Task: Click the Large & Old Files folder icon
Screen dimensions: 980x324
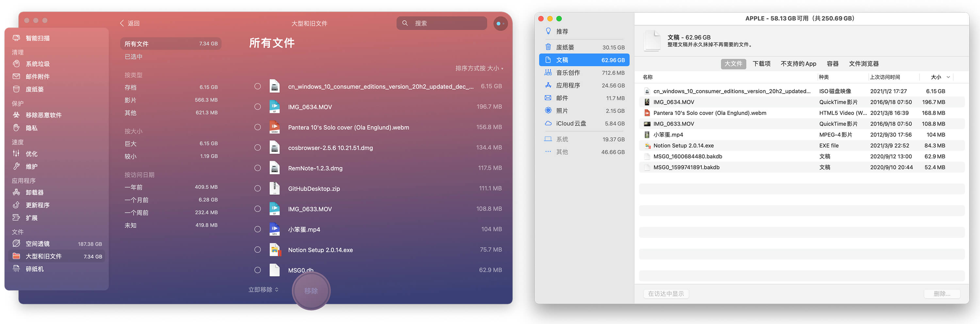Action: pos(16,256)
